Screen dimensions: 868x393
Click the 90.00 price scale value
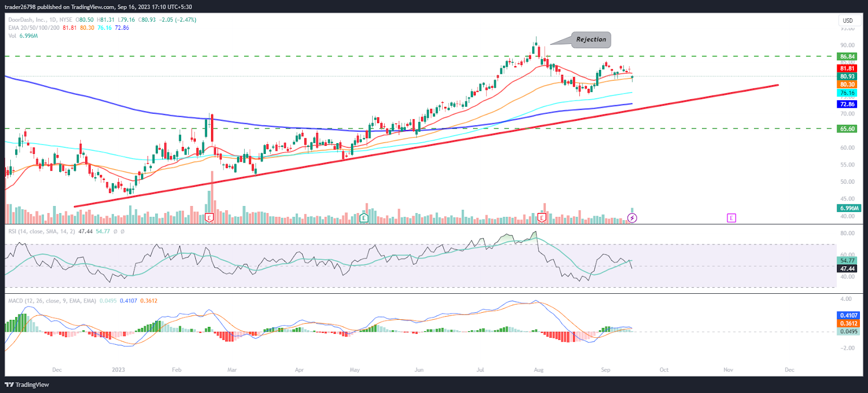tap(847, 45)
